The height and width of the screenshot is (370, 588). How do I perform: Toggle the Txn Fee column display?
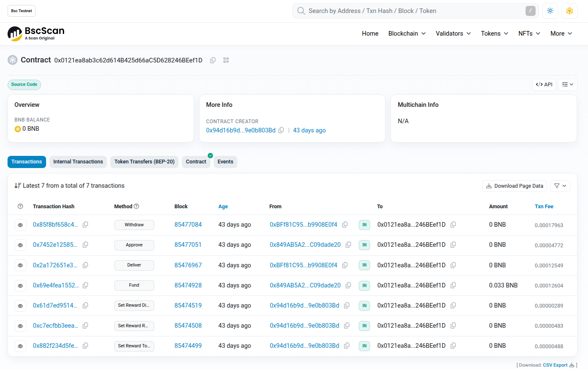point(544,207)
